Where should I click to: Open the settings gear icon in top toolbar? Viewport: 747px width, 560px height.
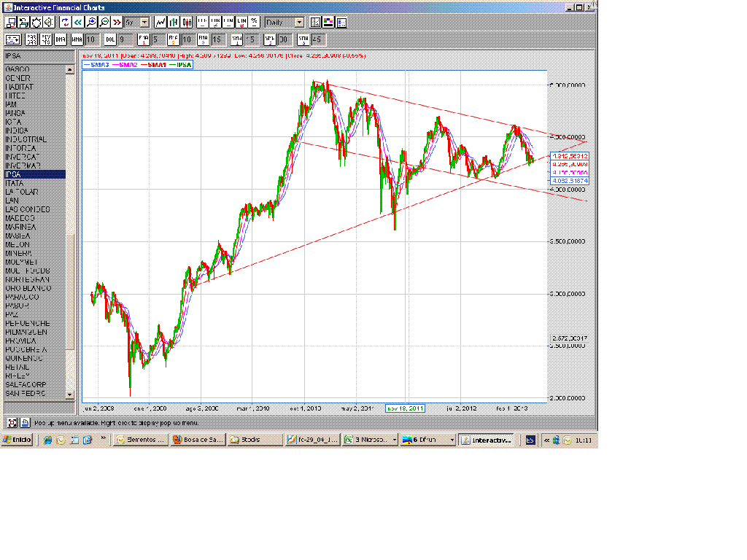tap(36, 23)
